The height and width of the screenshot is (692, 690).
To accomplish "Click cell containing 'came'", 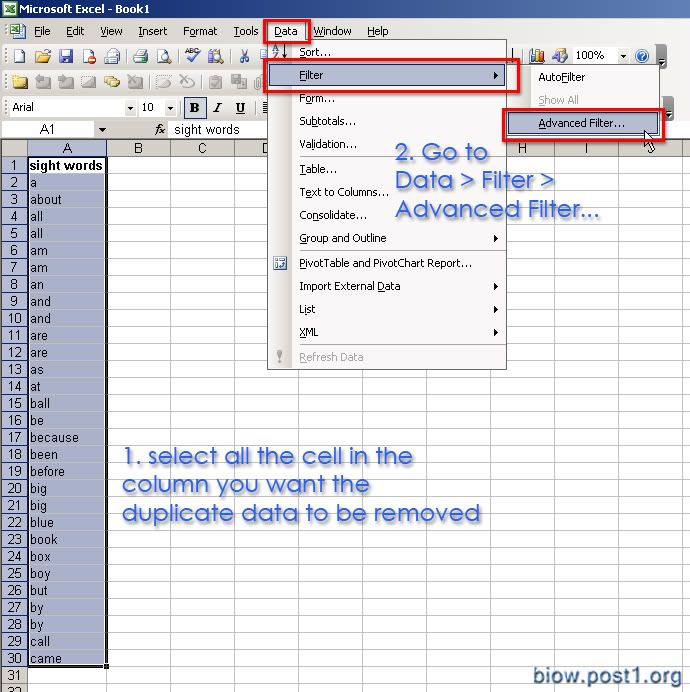I will 67,658.
